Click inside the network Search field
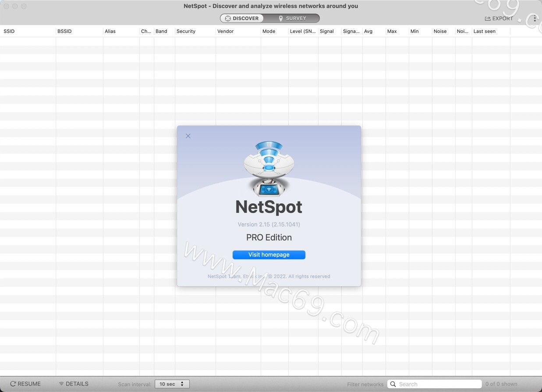The width and height of the screenshot is (542, 392). pyautogui.click(x=434, y=384)
